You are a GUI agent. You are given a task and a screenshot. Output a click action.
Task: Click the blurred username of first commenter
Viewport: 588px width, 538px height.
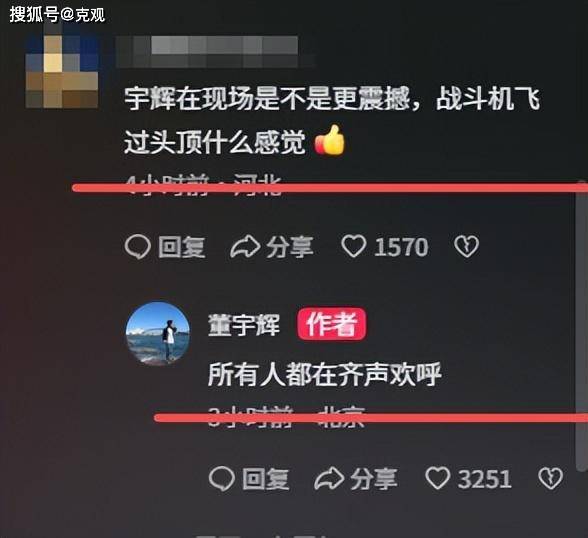[215, 51]
